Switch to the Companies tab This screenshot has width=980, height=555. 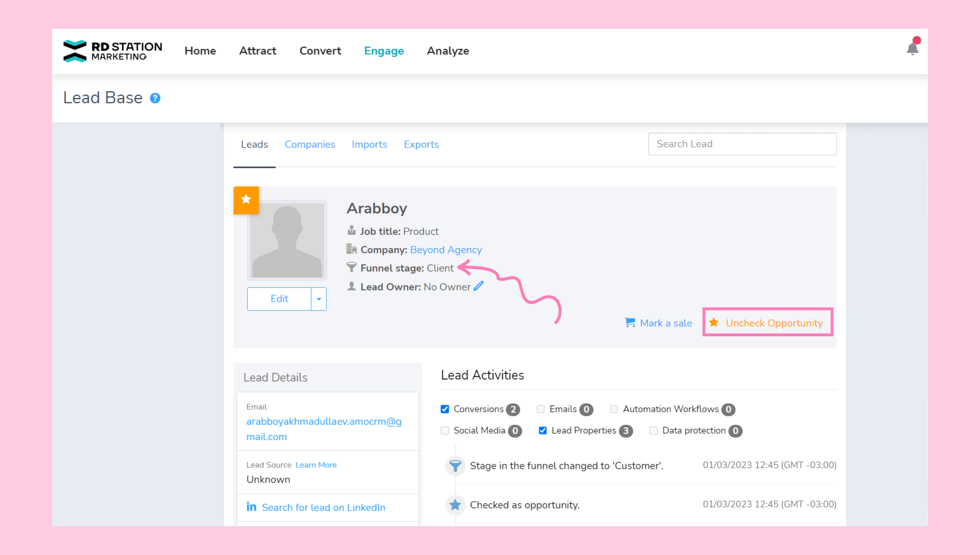(x=310, y=145)
